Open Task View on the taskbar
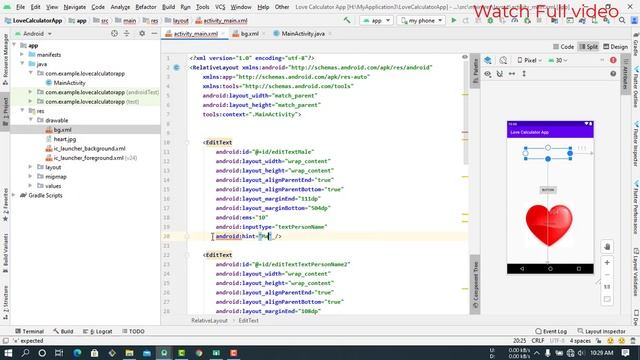 (x=59, y=353)
